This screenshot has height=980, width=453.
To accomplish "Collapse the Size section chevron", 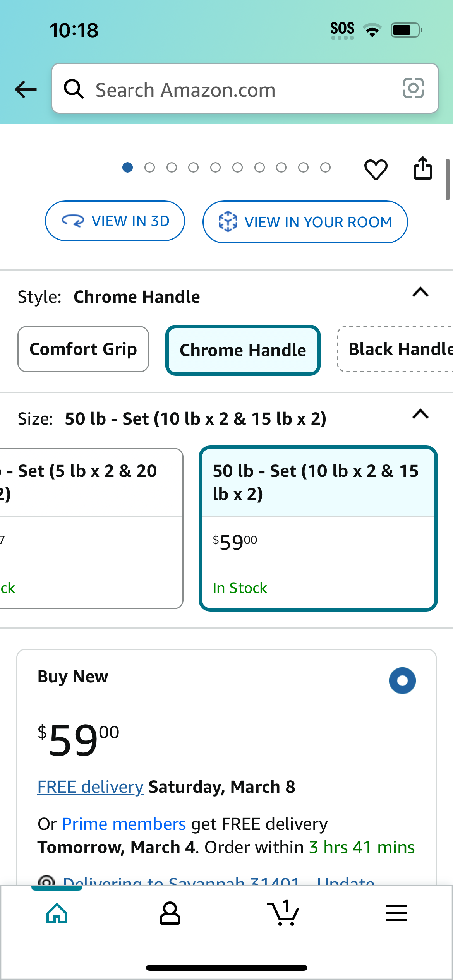I will coord(420,414).
